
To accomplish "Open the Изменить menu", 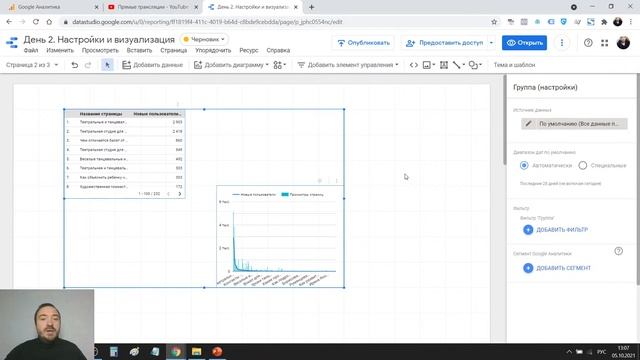I will tap(60, 50).
